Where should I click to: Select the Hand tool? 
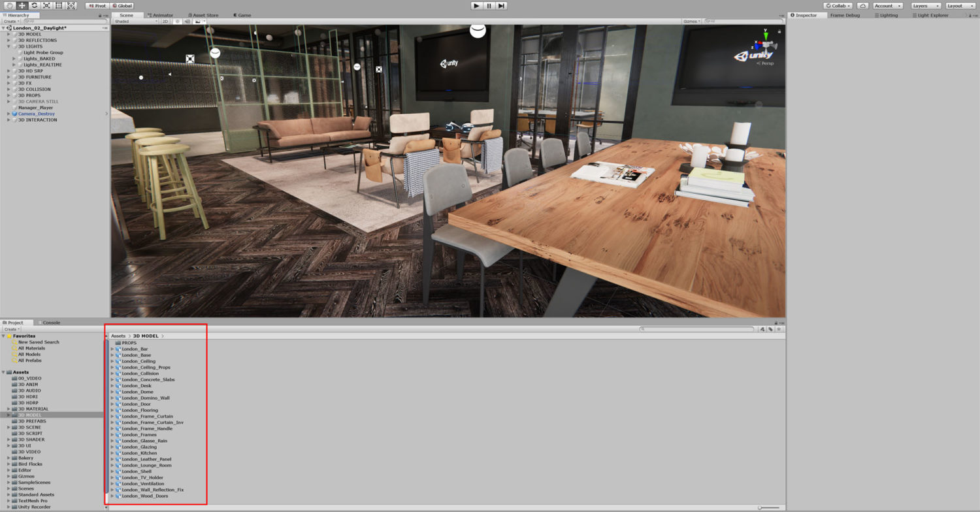(x=10, y=5)
